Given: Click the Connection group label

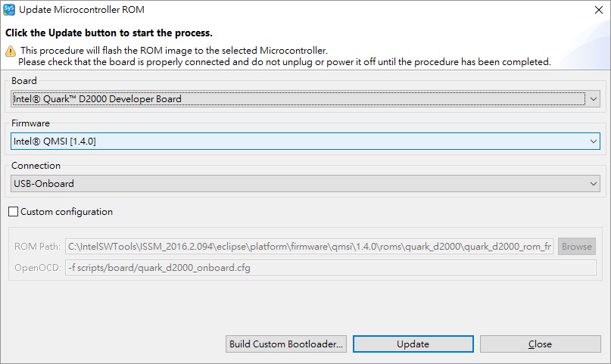Looking at the screenshot, I should tap(36, 166).
